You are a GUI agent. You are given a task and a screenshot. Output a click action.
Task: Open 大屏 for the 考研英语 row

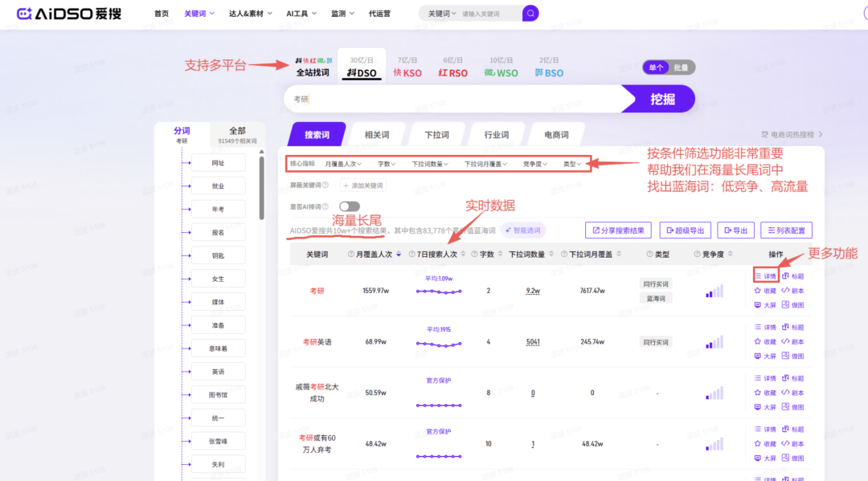(x=765, y=356)
